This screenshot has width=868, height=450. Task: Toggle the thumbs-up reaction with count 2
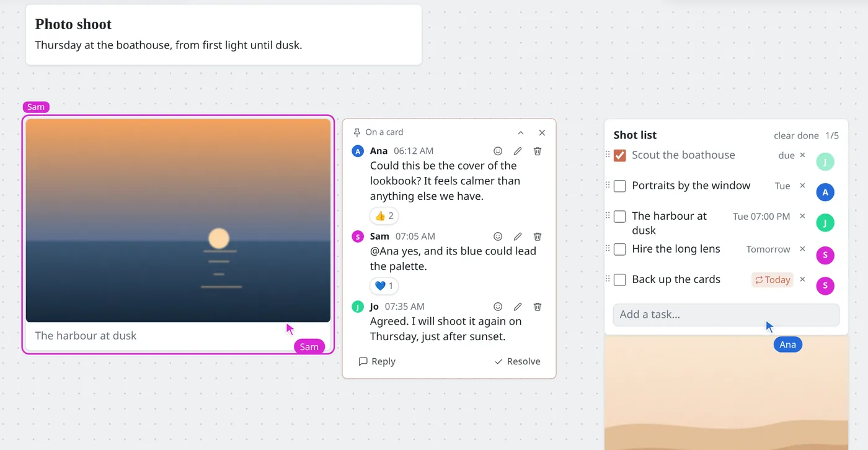(x=384, y=216)
